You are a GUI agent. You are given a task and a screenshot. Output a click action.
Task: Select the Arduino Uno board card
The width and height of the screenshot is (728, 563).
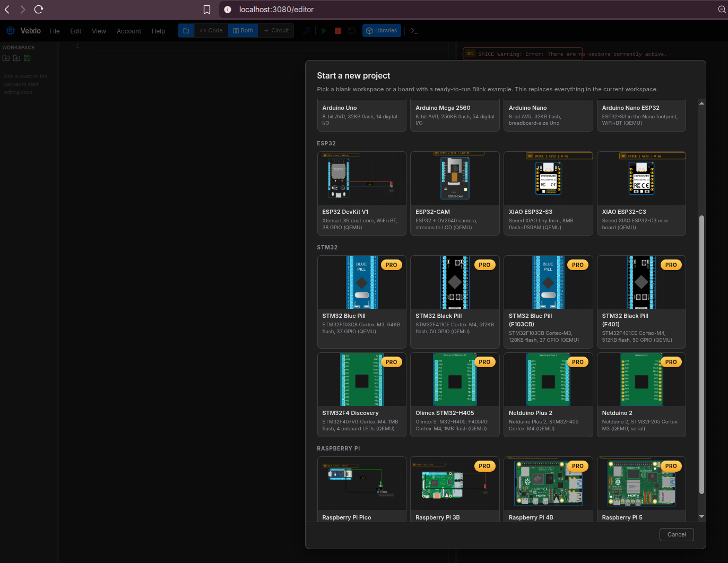click(x=362, y=115)
